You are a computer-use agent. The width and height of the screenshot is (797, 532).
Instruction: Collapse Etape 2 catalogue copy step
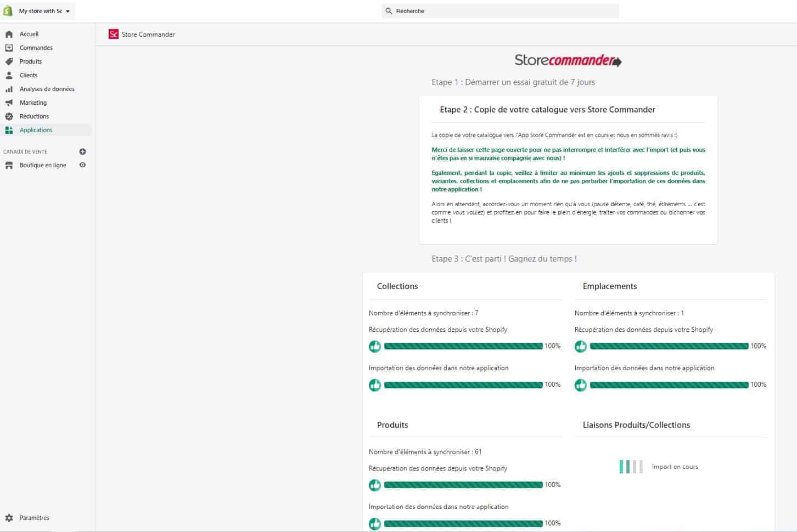click(x=547, y=110)
